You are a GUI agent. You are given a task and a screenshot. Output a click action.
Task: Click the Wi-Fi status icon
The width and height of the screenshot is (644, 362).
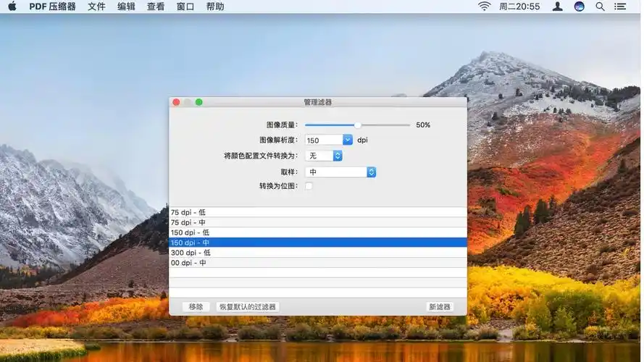[484, 7]
